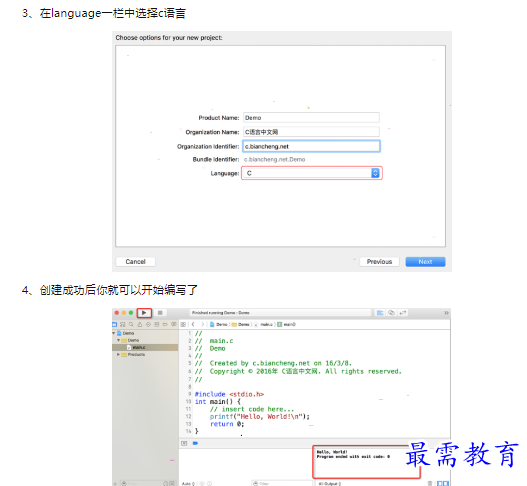Screen dimensions: 527x486
Task: Click the Previous button
Action: point(379,262)
